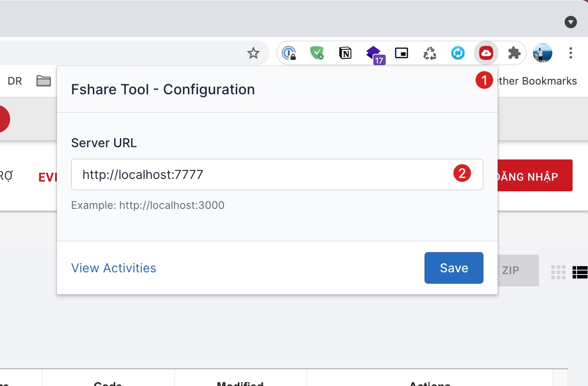
Task: Open the Extensions puzzle piece menu
Action: point(514,53)
